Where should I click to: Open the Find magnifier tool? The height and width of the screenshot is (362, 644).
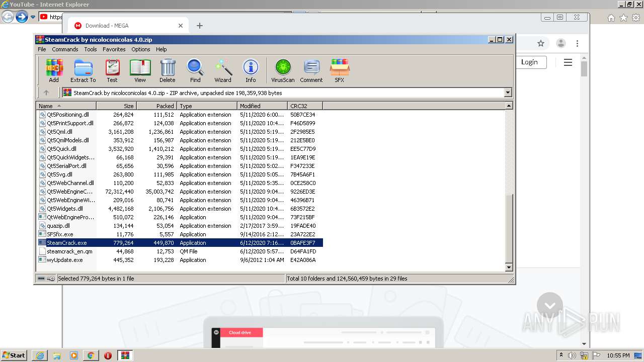pyautogui.click(x=195, y=71)
